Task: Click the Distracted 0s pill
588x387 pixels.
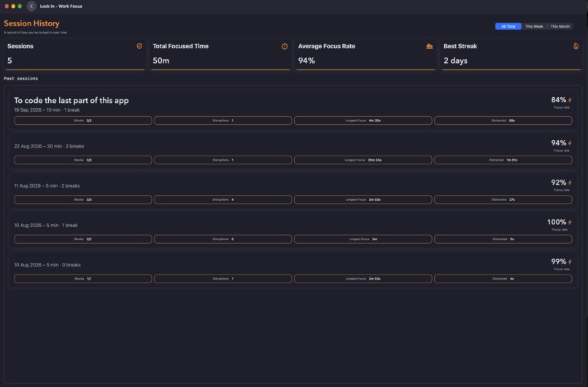Action: tap(503, 239)
